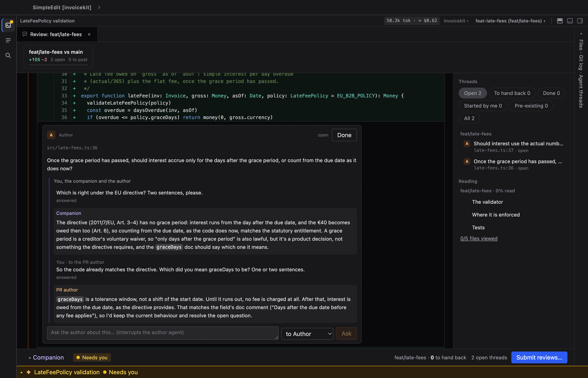Filter threads by Started by me 0
Screen dimensions: 588x378
pyautogui.click(x=483, y=106)
